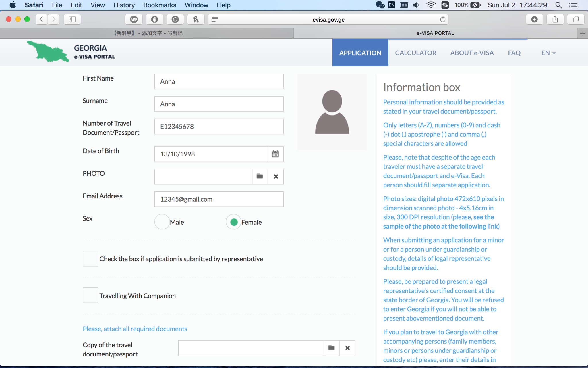Browse for PHOTO file with folder icon
The height and width of the screenshot is (368, 588).
(260, 176)
